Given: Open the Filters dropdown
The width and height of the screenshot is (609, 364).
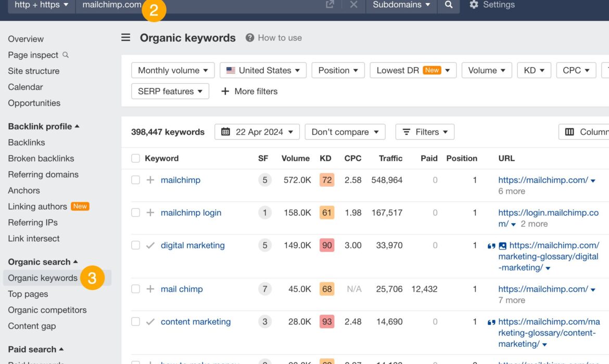Looking at the screenshot, I should [425, 132].
